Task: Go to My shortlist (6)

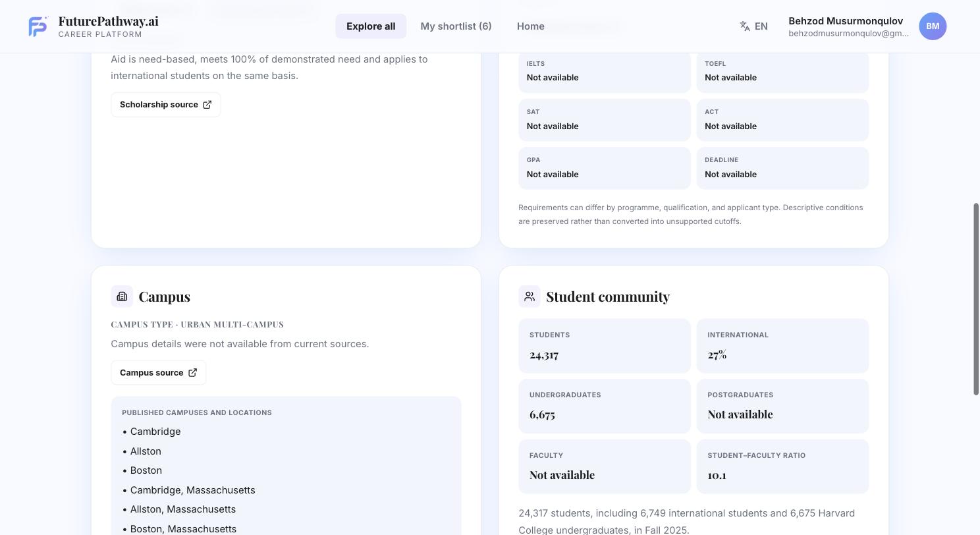Action: pos(456,26)
